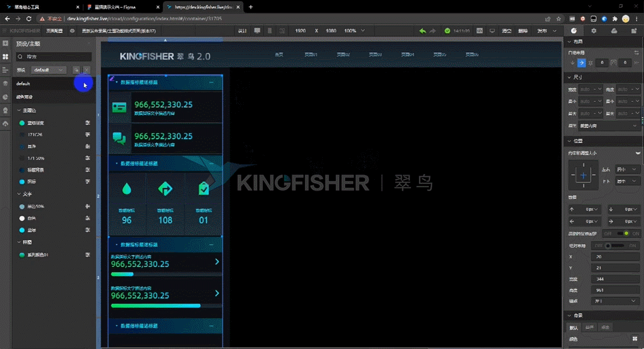Click the 页面01 navigation item in the canvas header
Image resolution: width=644 pixels, height=349 pixels.
(311, 55)
